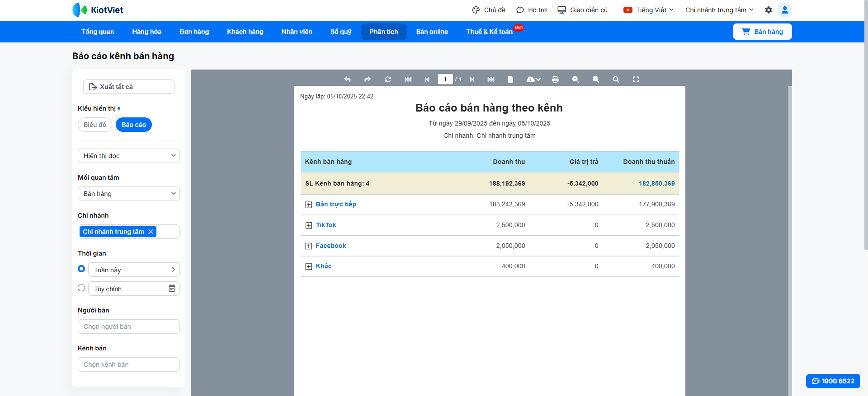
Task: Click the report viewer vertical scrollbar
Action: point(790,241)
